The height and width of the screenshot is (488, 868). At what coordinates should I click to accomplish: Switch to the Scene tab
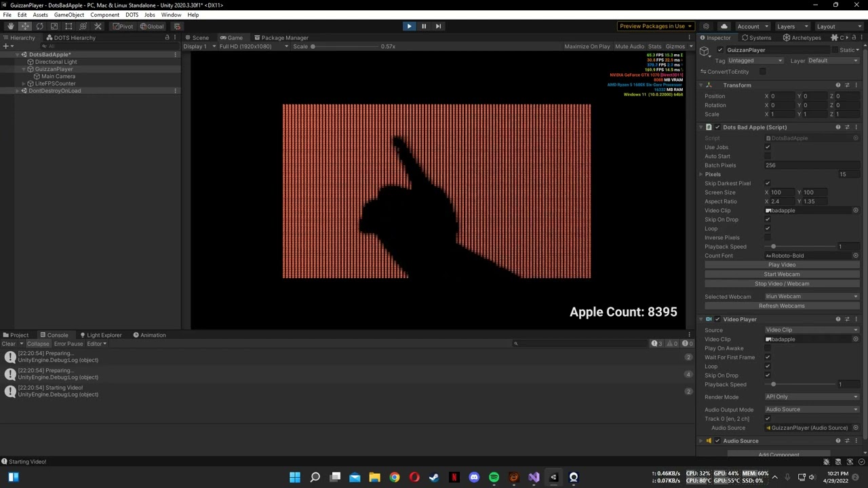tap(197, 38)
